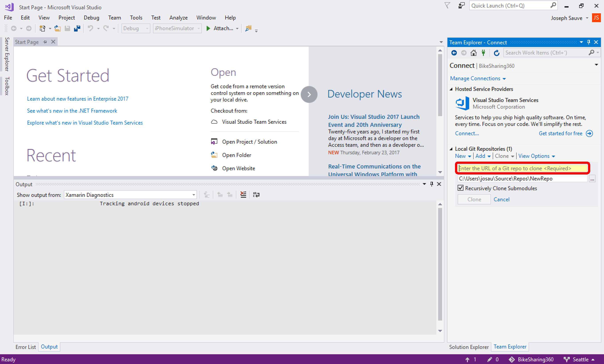Screen dimensions: 604x364
Task: Open the Solution Configurations Debug dropdown
Action: [136, 28]
